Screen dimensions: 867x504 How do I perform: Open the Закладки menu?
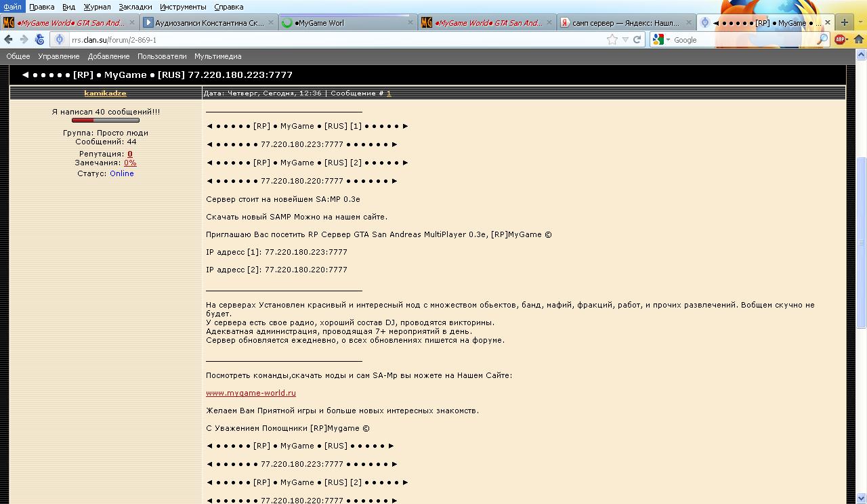coord(135,7)
